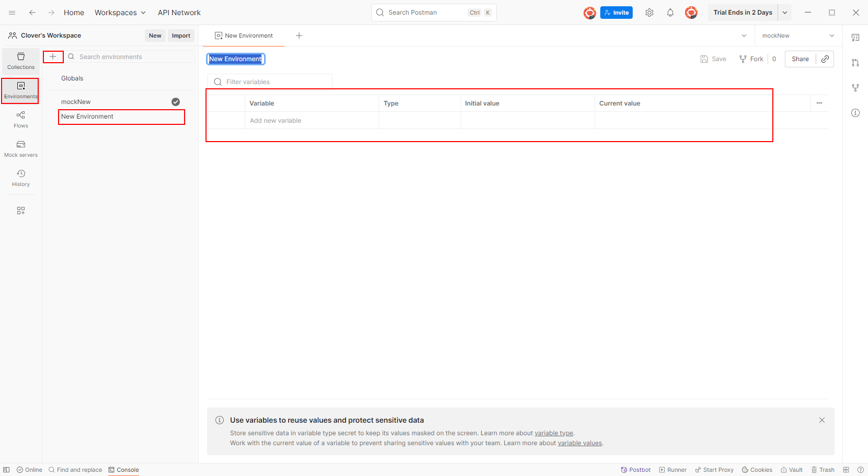Dismiss the variables info banner
The image size is (868, 476).
click(822, 420)
